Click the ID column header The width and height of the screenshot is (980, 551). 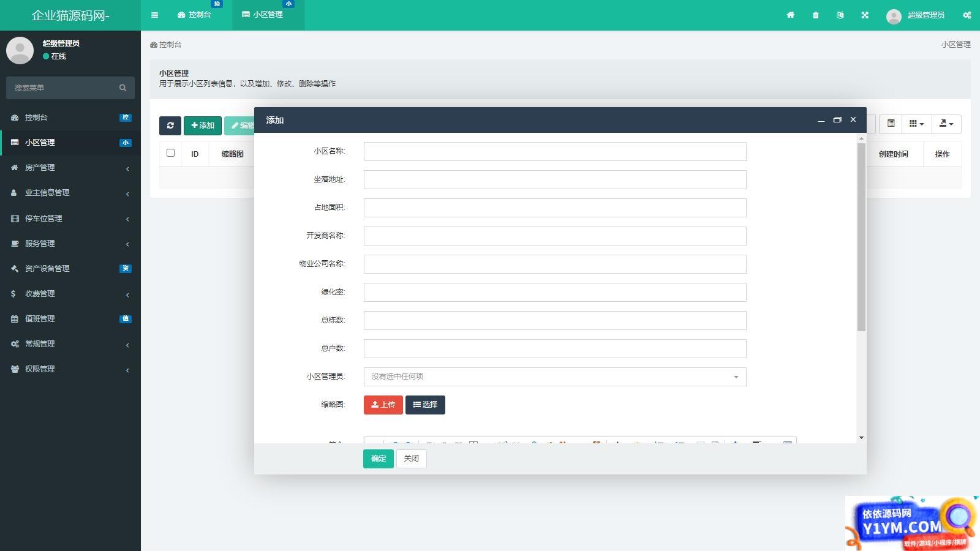tap(195, 154)
